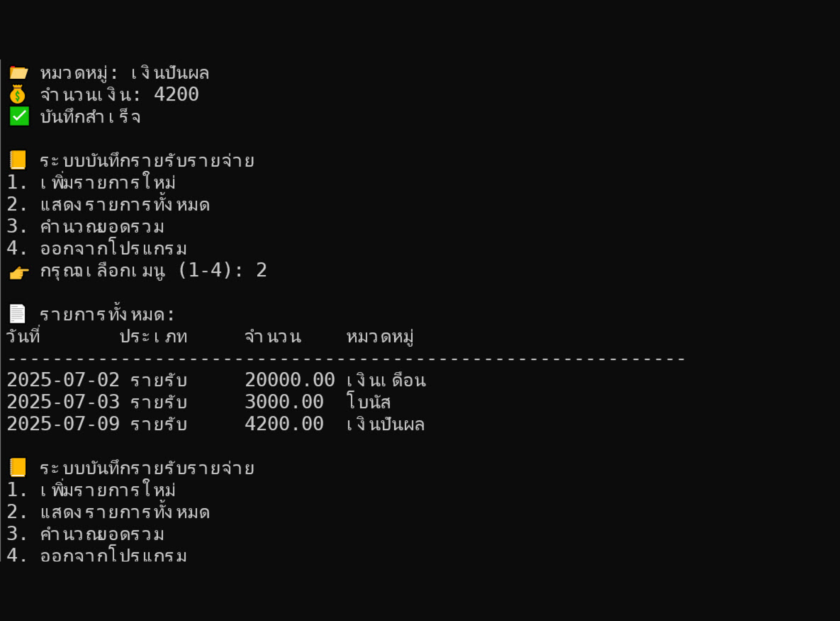Click the pointing hand prompt icon
Screen dimensions: 840x621
pyautogui.click(x=19, y=272)
